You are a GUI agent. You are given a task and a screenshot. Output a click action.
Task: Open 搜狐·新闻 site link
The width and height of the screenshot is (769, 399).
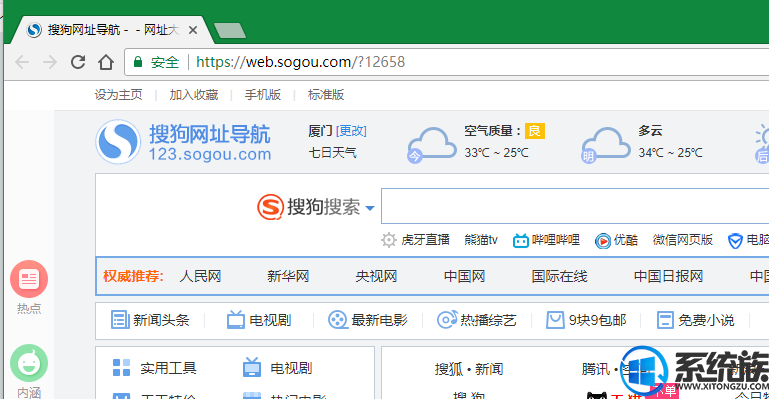click(x=469, y=369)
